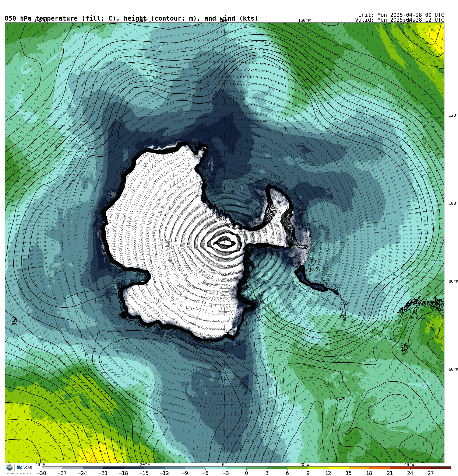Click the 160°W longitude label at top

pyautogui.click(x=304, y=20)
